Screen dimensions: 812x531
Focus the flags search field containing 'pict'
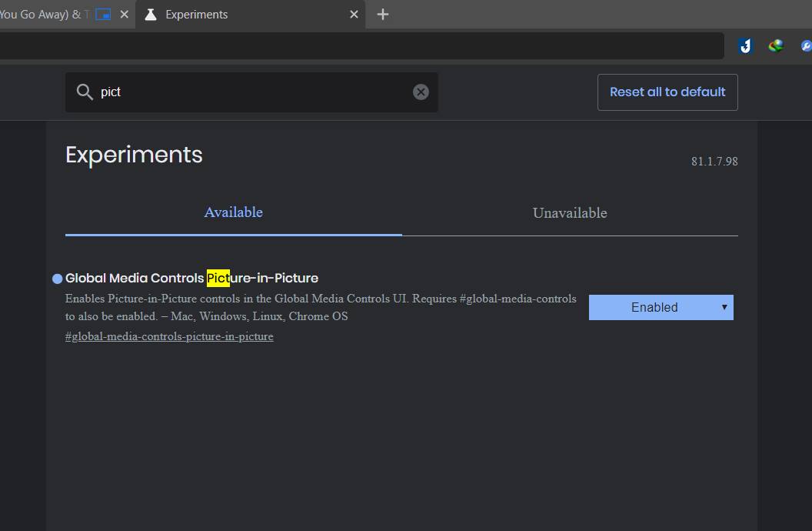click(251, 92)
